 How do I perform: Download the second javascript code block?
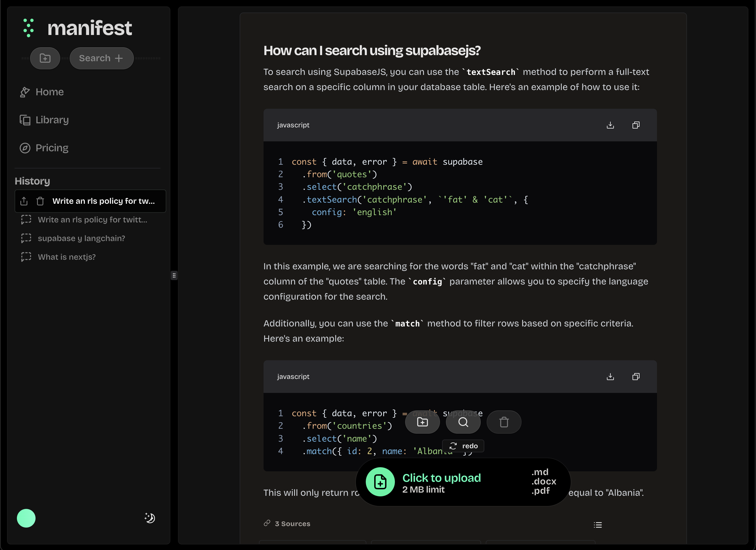[610, 377]
